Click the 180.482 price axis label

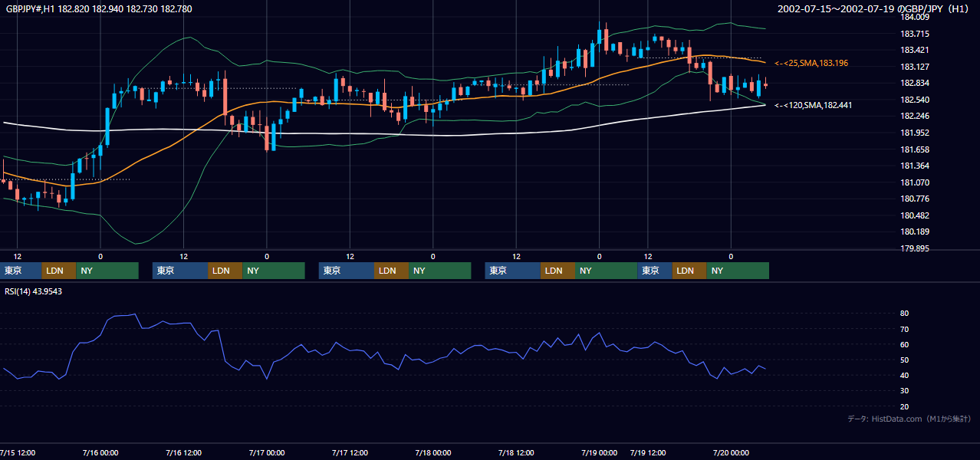914,215
